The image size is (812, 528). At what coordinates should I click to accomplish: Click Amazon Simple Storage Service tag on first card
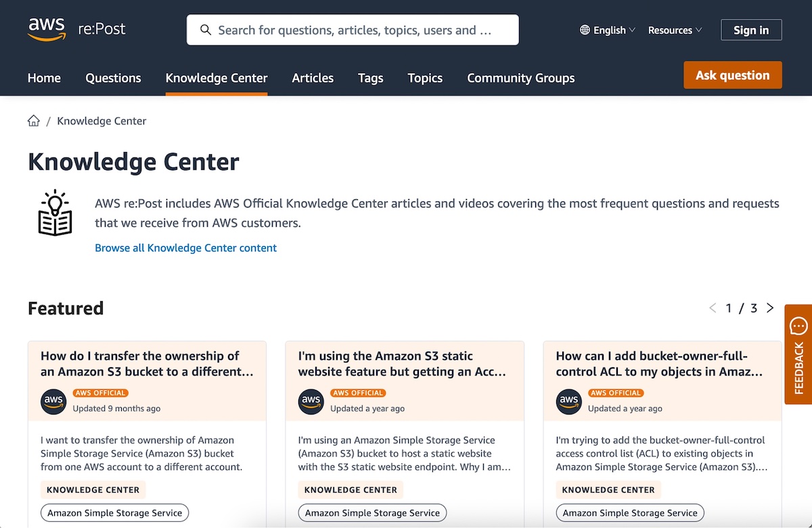(x=114, y=512)
